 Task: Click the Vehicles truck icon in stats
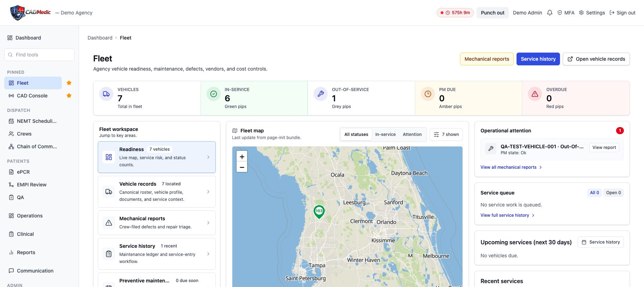pos(106,94)
